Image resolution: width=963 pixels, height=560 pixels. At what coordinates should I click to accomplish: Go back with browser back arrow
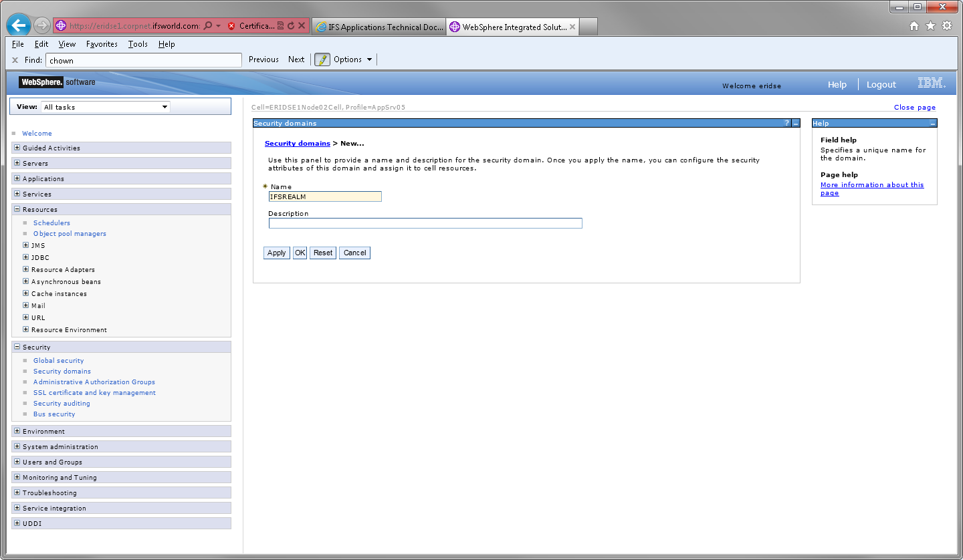[x=19, y=25]
